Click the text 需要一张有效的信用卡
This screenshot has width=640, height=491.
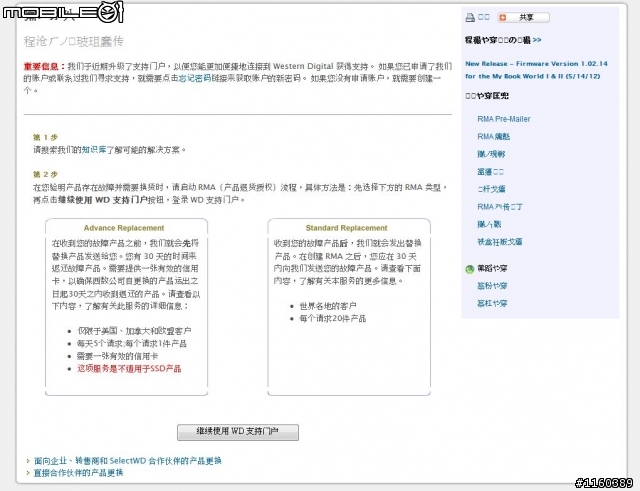[x=118, y=356]
